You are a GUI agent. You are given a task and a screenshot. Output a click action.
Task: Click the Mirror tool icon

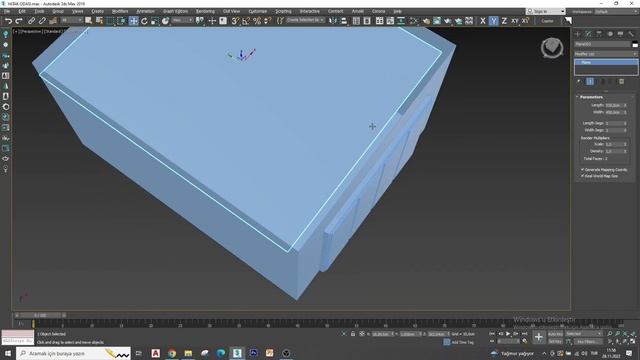(333, 21)
